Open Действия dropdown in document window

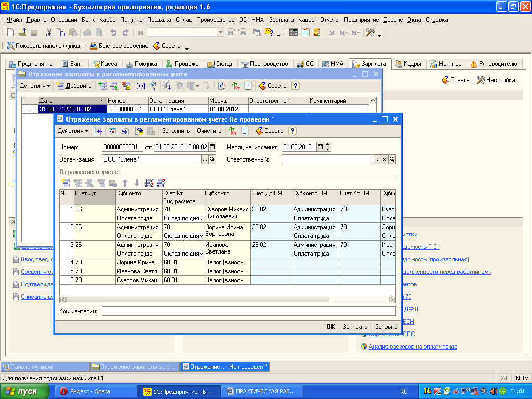tap(73, 131)
